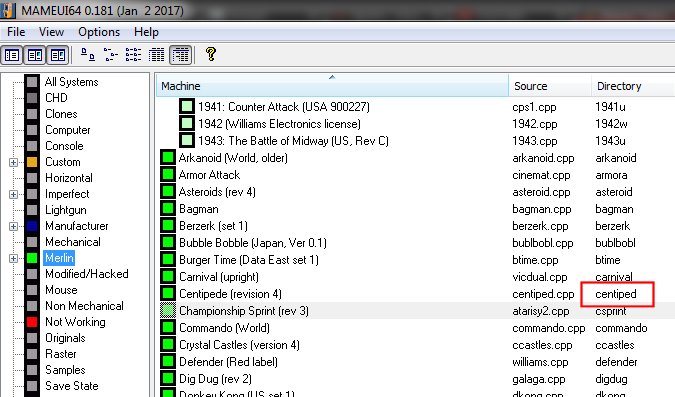The image size is (675, 397).
Task: Expand the Imperfect folder node
Action: (13, 194)
